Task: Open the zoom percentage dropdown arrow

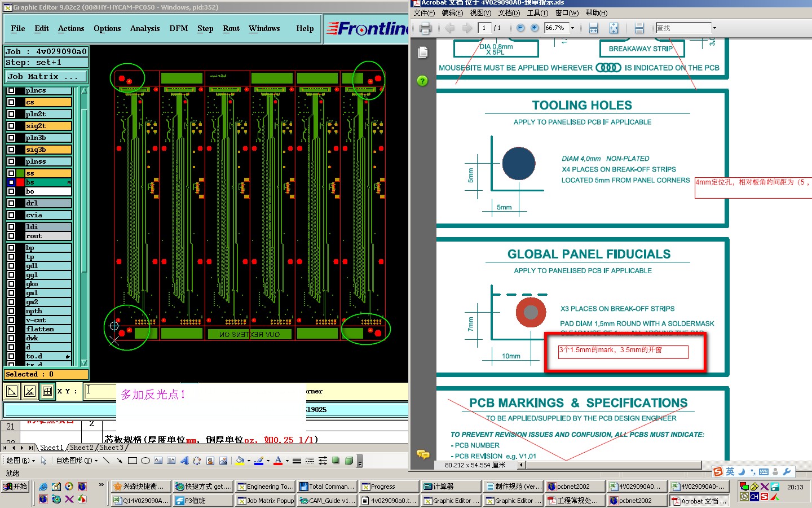Action: click(572, 28)
